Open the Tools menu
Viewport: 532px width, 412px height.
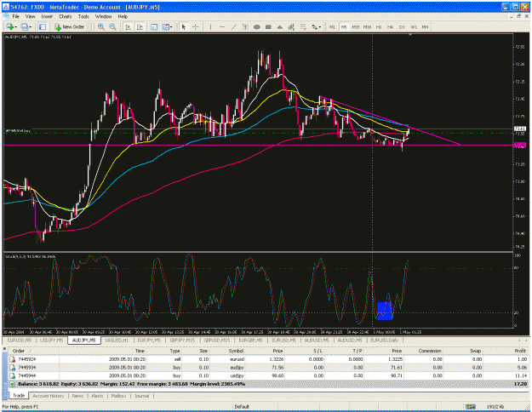83,16
